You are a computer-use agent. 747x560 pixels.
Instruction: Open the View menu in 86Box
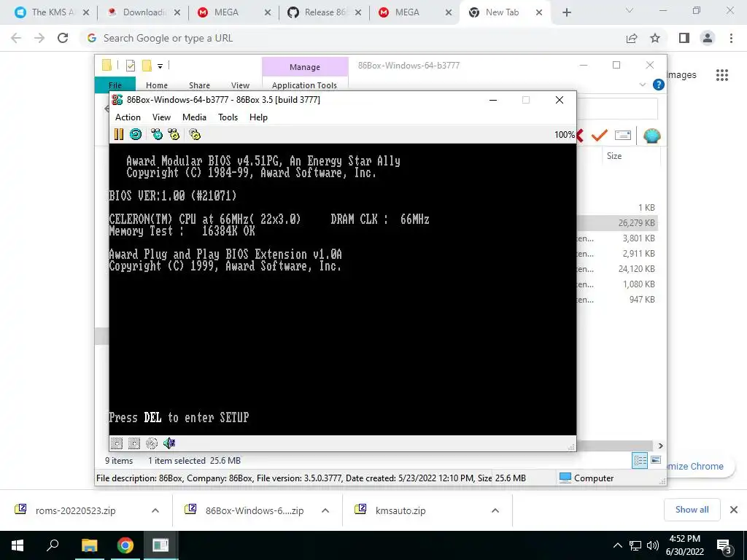click(161, 117)
